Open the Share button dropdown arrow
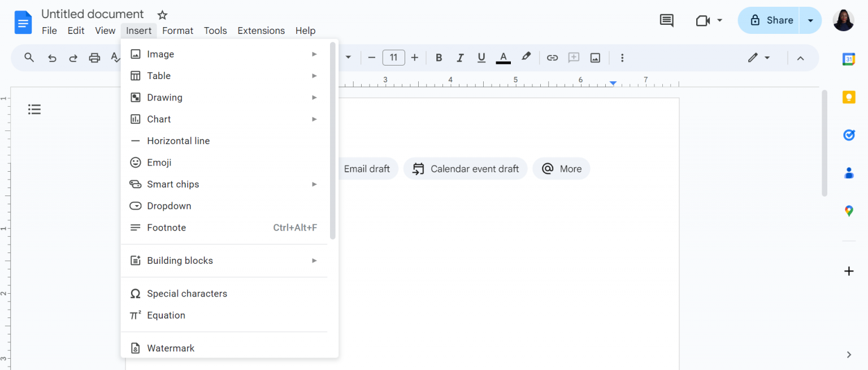868x370 pixels. 810,20
